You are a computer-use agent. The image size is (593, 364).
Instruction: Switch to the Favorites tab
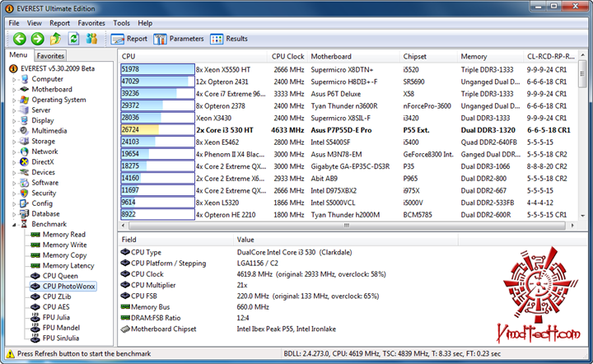(50, 55)
